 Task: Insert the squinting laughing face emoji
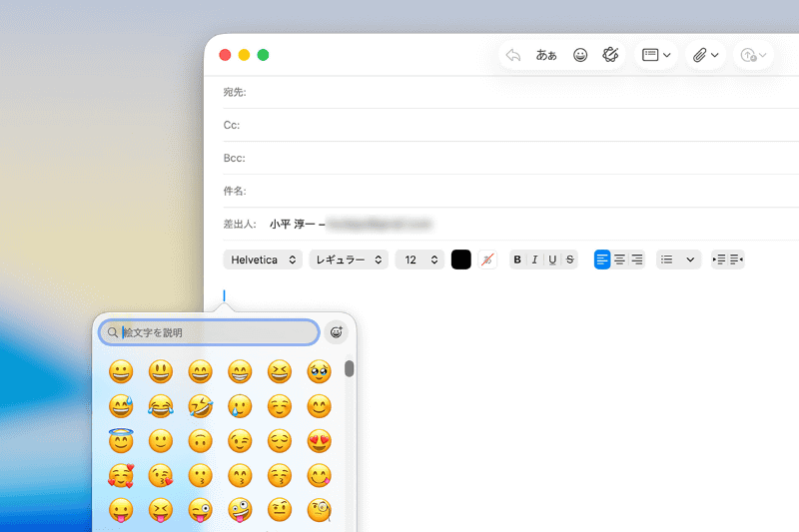(280, 372)
